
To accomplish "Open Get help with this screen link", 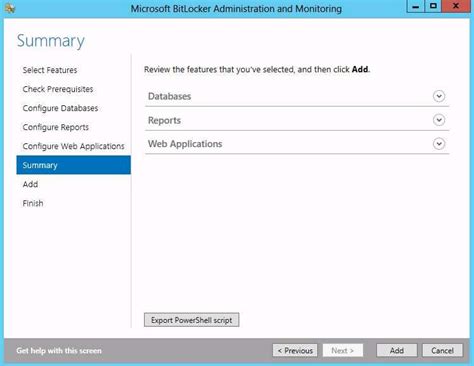I will [59, 351].
